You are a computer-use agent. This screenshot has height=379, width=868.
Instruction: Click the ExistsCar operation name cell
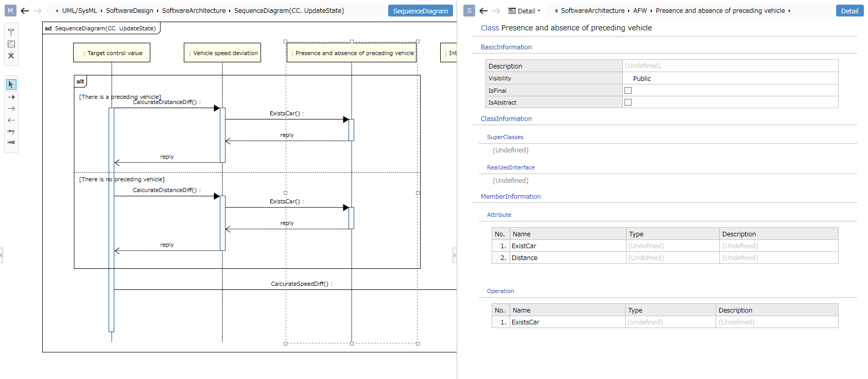click(567, 322)
